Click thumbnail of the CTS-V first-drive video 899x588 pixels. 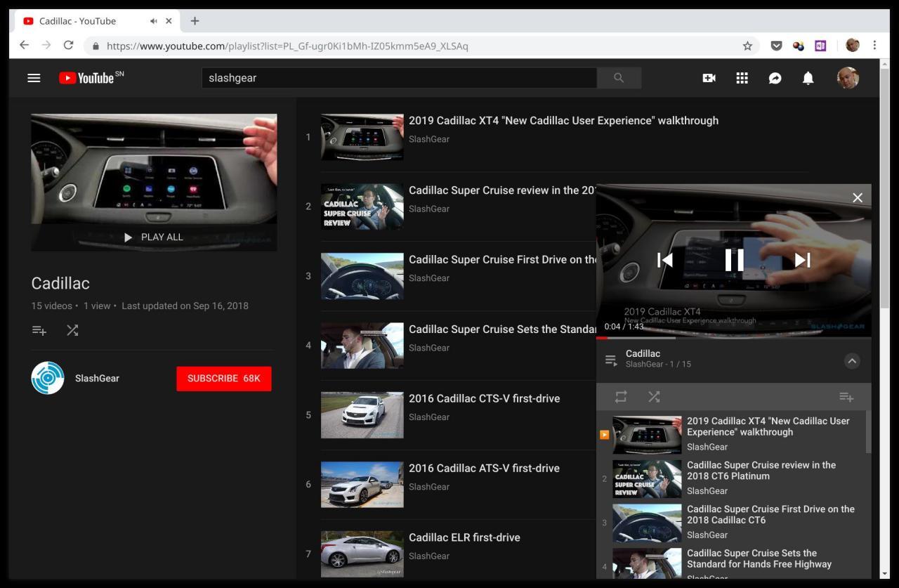[x=362, y=415]
